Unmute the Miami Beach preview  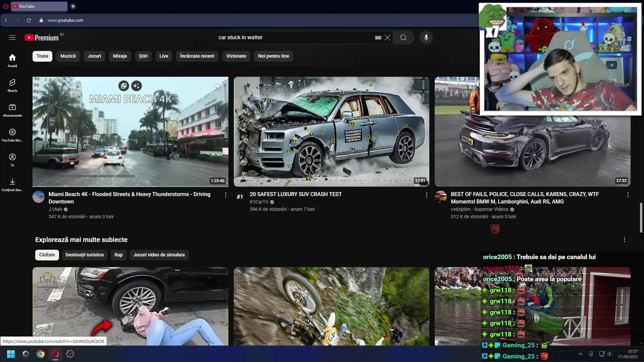218,86
